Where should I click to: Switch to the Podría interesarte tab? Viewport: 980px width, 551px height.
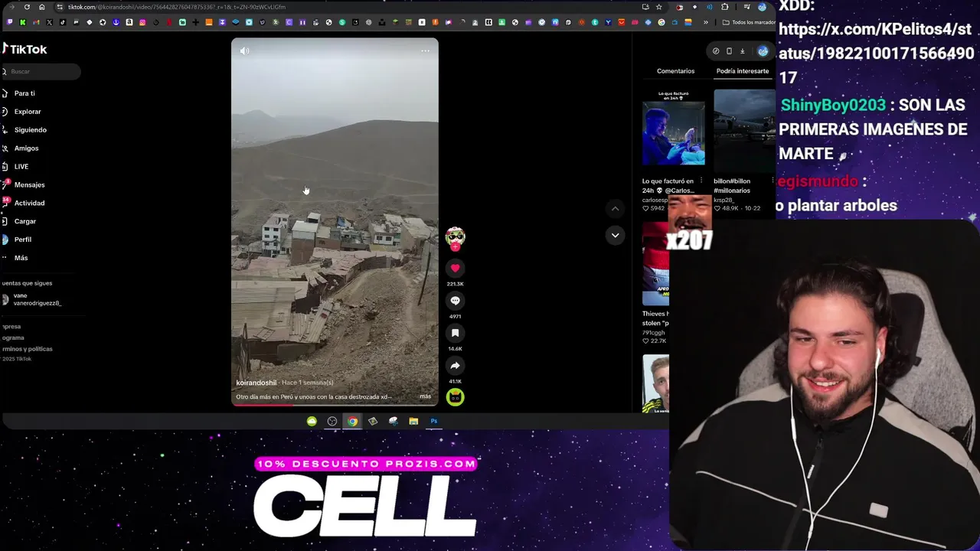pyautogui.click(x=743, y=71)
